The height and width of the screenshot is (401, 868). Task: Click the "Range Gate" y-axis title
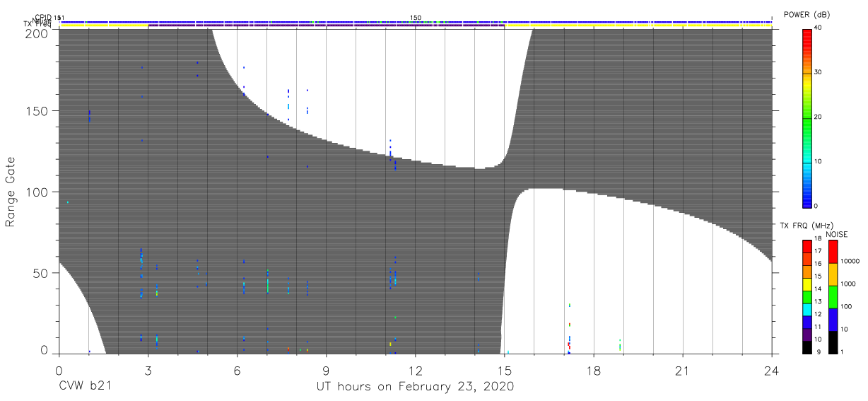point(10,192)
